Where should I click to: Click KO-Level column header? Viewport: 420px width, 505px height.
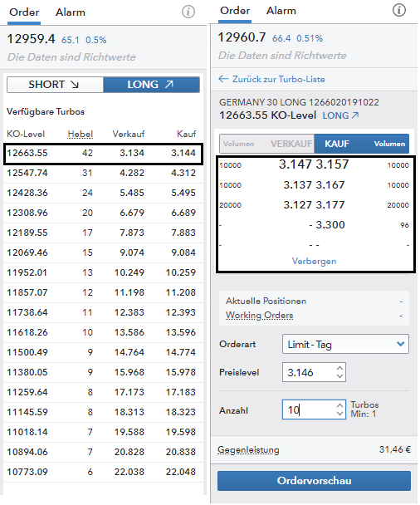pos(26,134)
